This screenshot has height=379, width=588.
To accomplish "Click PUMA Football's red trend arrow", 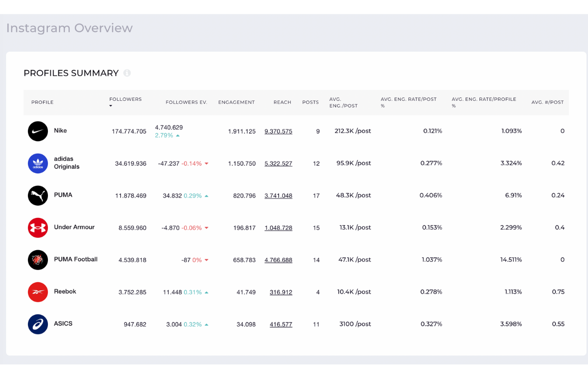I will coord(207,260).
